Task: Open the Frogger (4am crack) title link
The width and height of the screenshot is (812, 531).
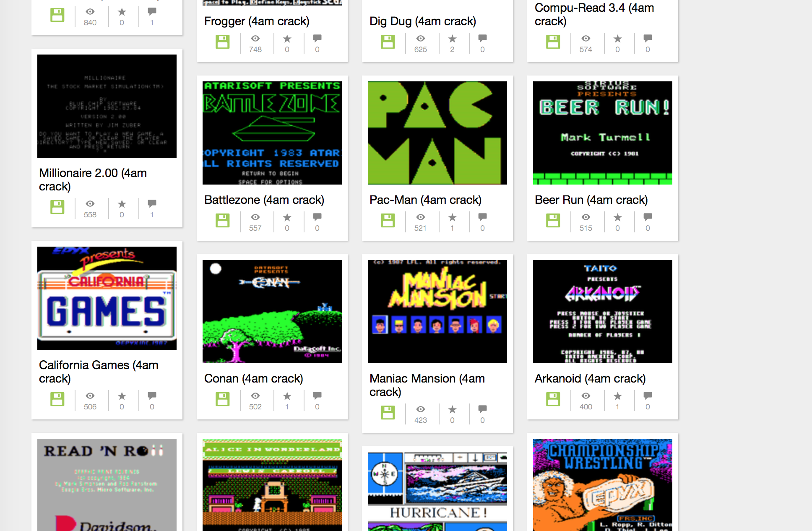Action: (x=257, y=21)
